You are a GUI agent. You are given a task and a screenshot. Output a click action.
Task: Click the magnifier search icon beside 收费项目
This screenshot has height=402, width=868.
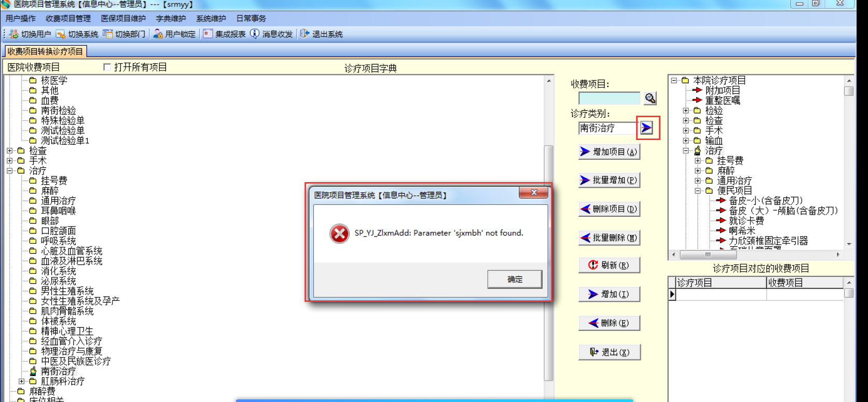tap(650, 98)
